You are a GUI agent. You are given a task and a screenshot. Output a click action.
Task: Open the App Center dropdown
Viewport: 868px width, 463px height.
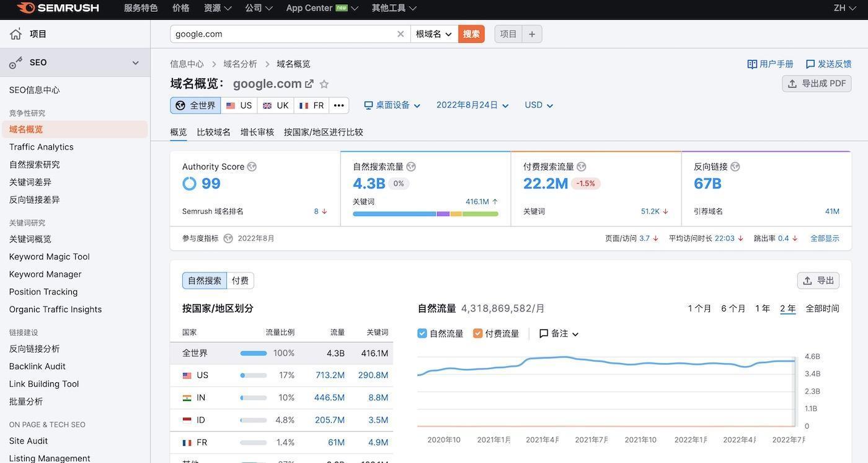(322, 8)
